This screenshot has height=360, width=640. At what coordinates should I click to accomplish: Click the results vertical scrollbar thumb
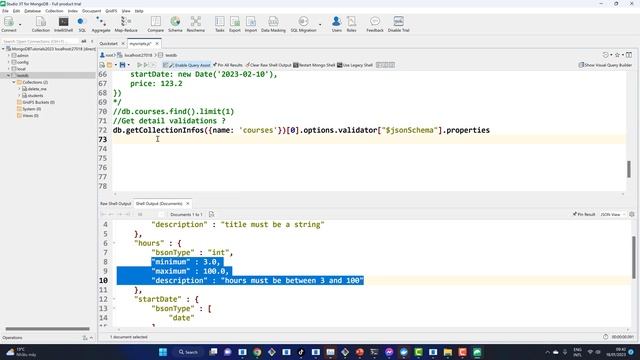coord(633,257)
